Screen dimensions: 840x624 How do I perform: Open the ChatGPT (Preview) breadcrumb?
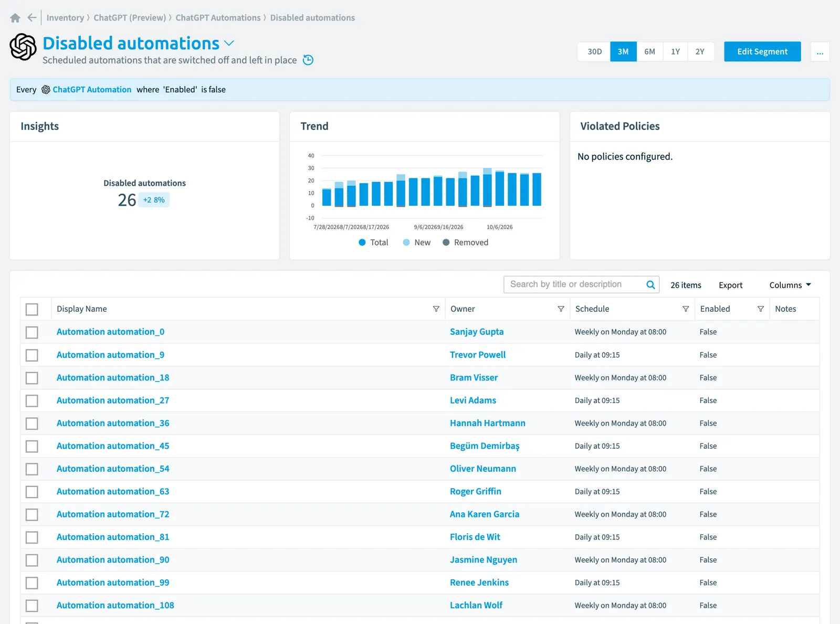tap(130, 18)
